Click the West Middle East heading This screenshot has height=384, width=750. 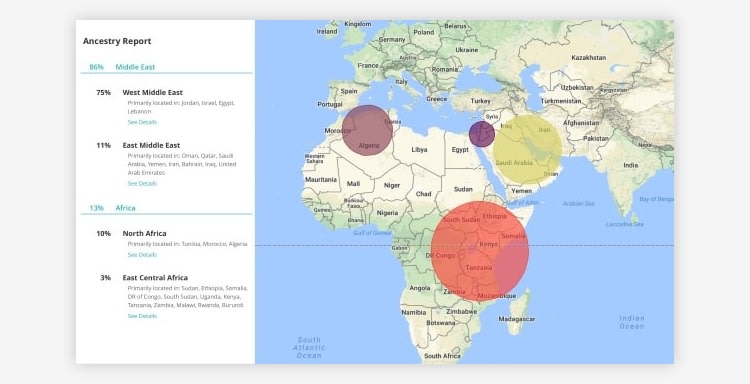tap(153, 92)
